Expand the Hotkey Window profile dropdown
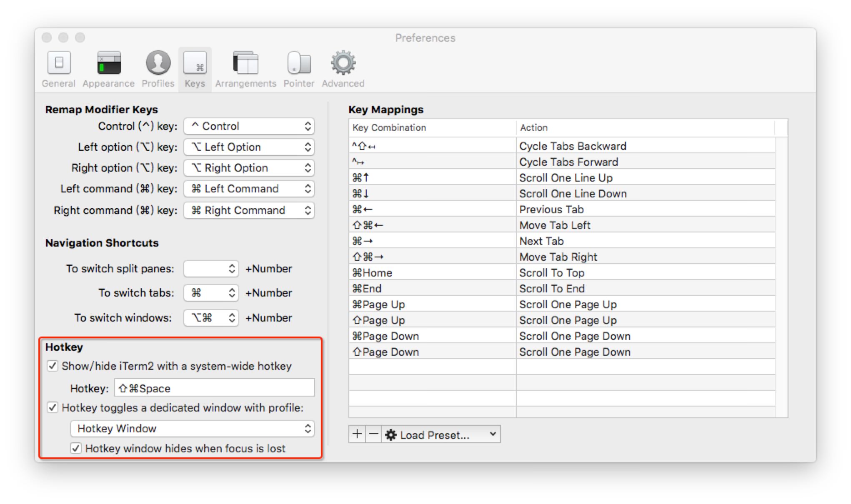The height and width of the screenshot is (504, 851). 193,429
